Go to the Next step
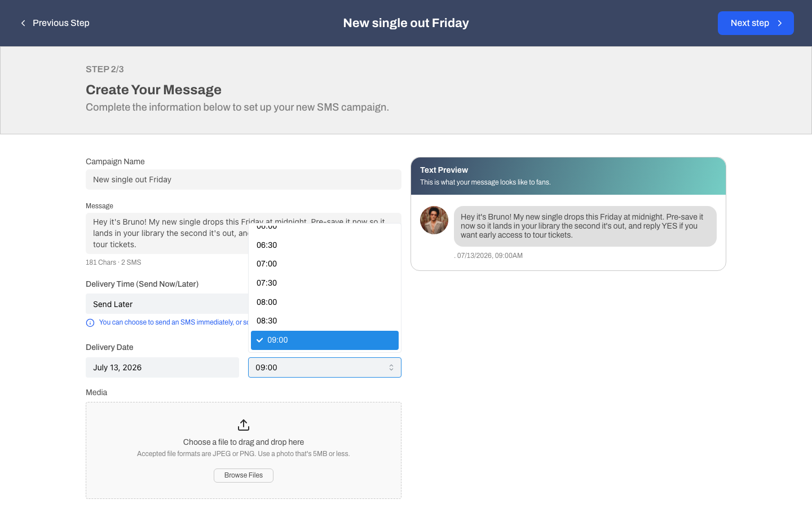This screenshot has width=812, height=508. coord(756,23)
